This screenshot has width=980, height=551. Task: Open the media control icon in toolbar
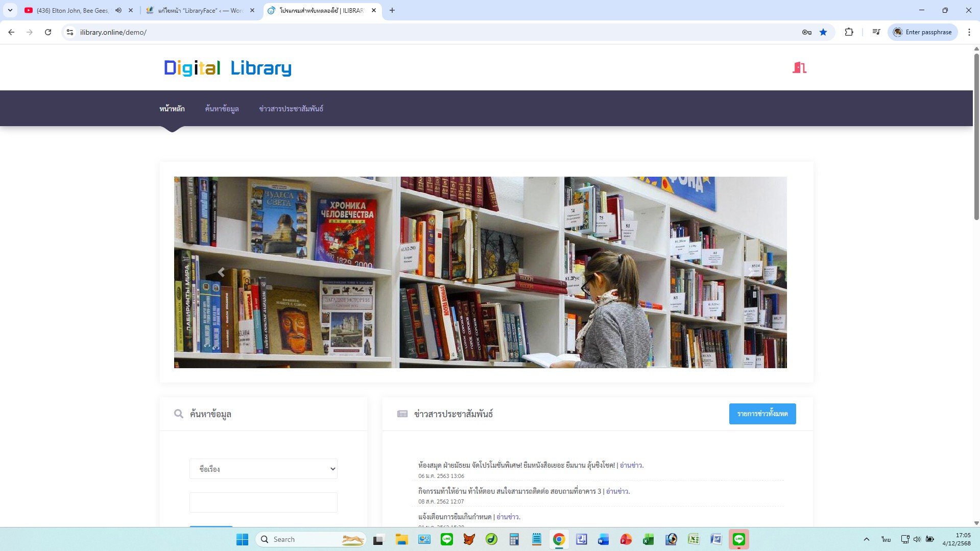tap(876, 32)
